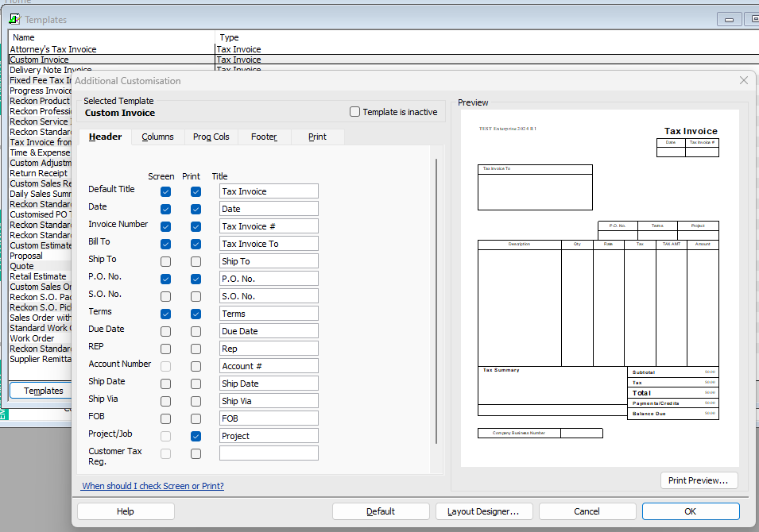Viewport: 759px width, 532px height.
Task: Uncheck Screen checkbox for P.O. No.
Action: click(165, 279)
